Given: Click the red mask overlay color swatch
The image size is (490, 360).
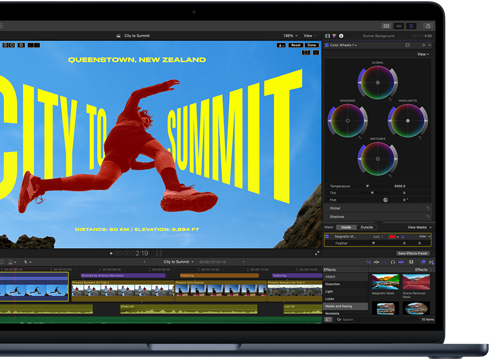Looking at the screenshot, I should pyautogui.click(x=392, y=237).
